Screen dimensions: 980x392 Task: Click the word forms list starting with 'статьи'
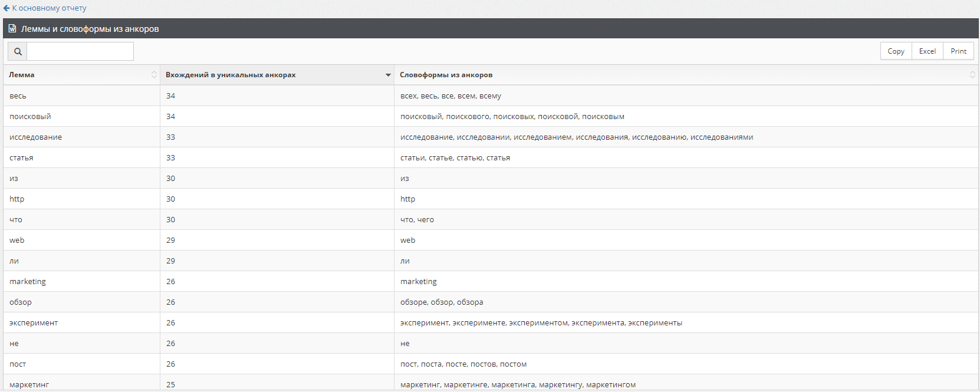click(455, 158)
